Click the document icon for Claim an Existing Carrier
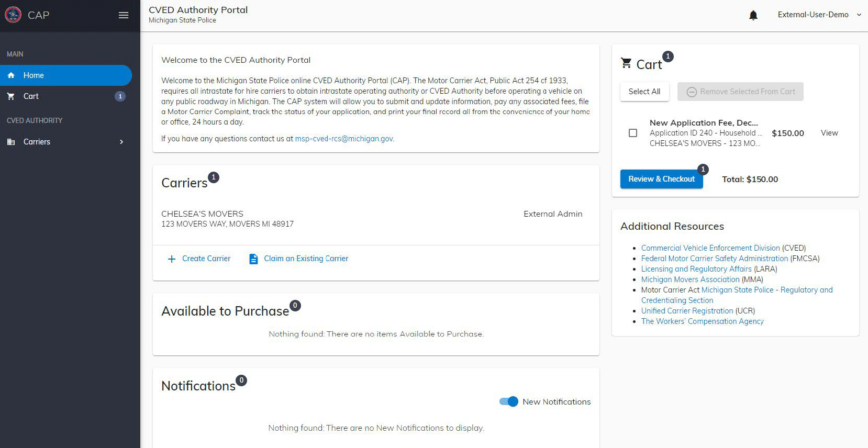This screenshot has width=868, height=448. (253, 259)
